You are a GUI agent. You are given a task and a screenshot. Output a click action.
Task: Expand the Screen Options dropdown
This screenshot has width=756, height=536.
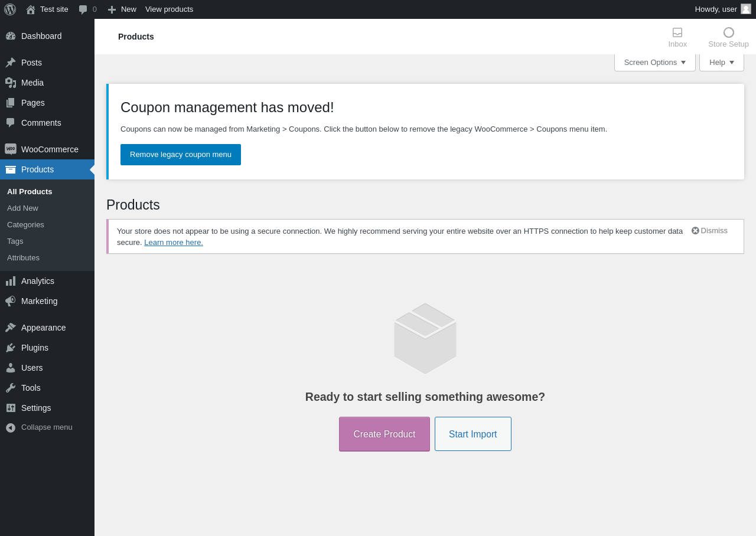[654, 63]
